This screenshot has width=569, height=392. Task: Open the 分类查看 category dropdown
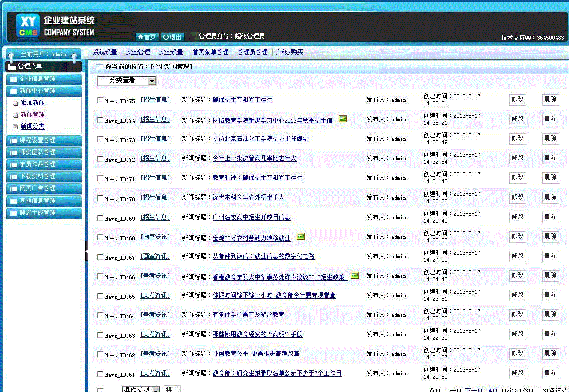(127, 80)
